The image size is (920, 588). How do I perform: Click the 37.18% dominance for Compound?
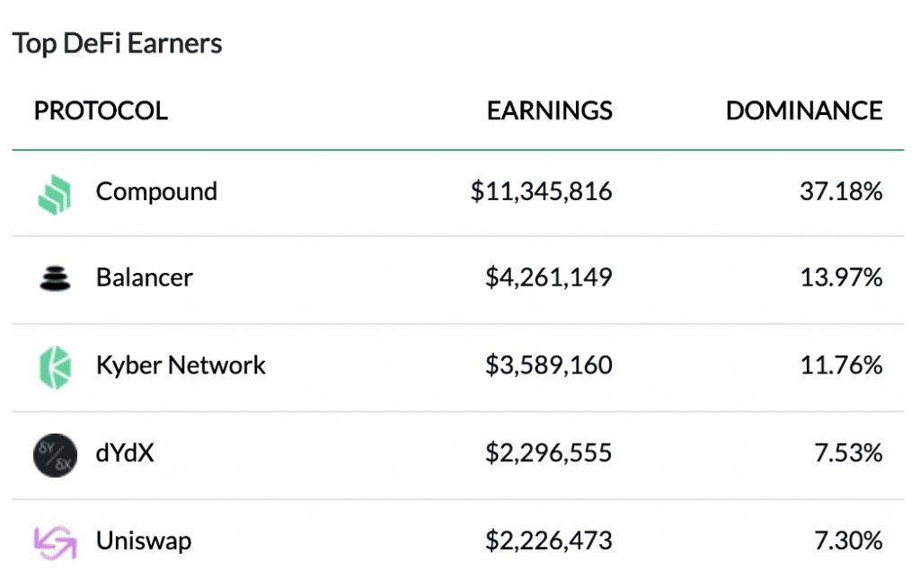tap(841, 192)
